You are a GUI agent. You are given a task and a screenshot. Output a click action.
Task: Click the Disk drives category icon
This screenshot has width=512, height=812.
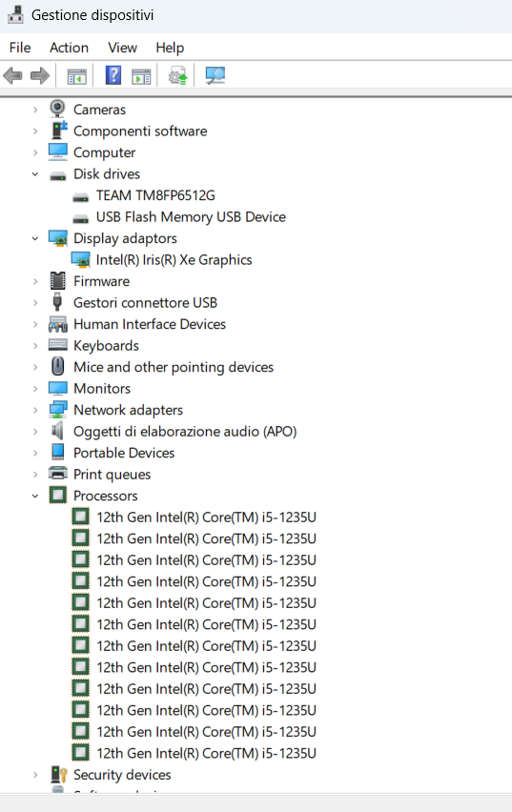coord(57,175)
